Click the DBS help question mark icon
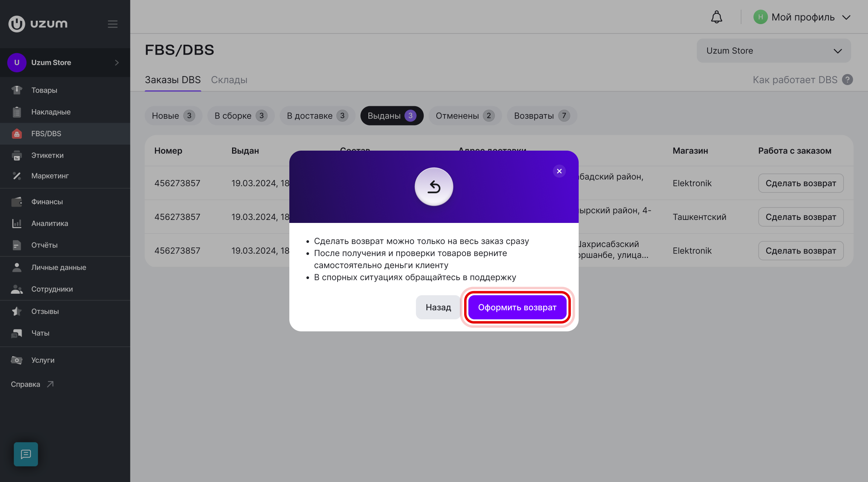The height and width of the screenshot is (482, 868). click(847, 80)
